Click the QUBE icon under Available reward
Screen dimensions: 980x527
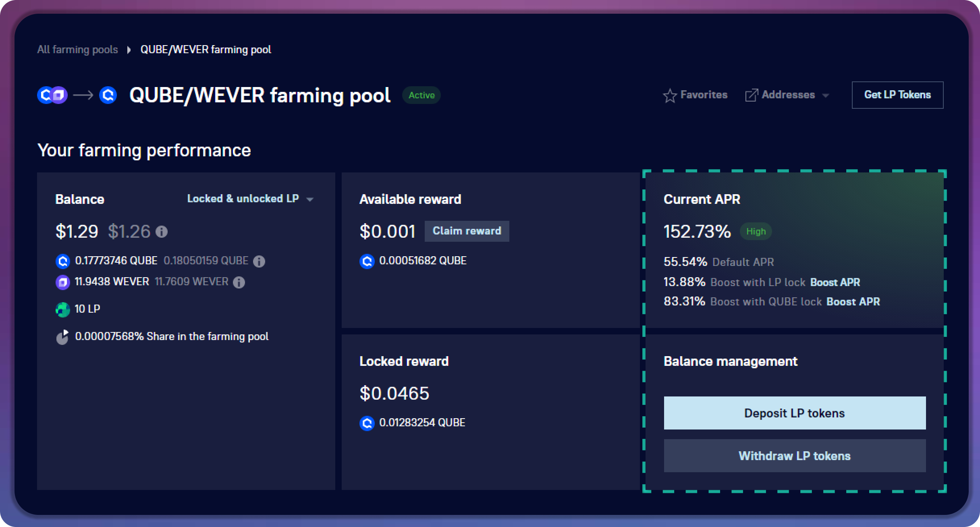[367, 261]
